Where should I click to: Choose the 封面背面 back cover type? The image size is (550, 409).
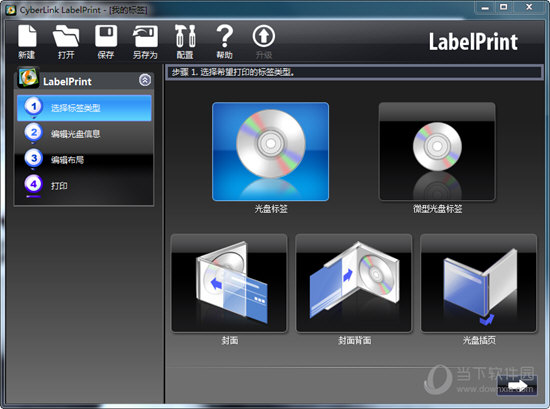click(354, 283)
